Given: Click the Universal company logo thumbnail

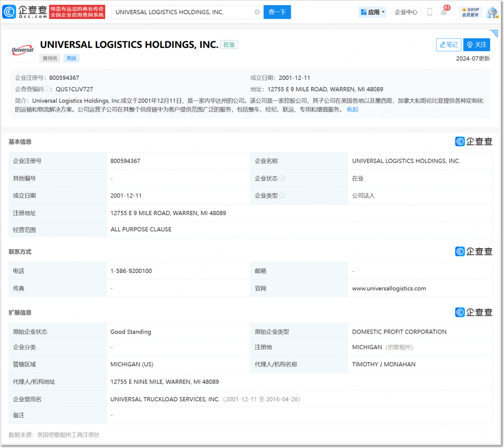Looking at the screenshot, I should coord(22,50).
